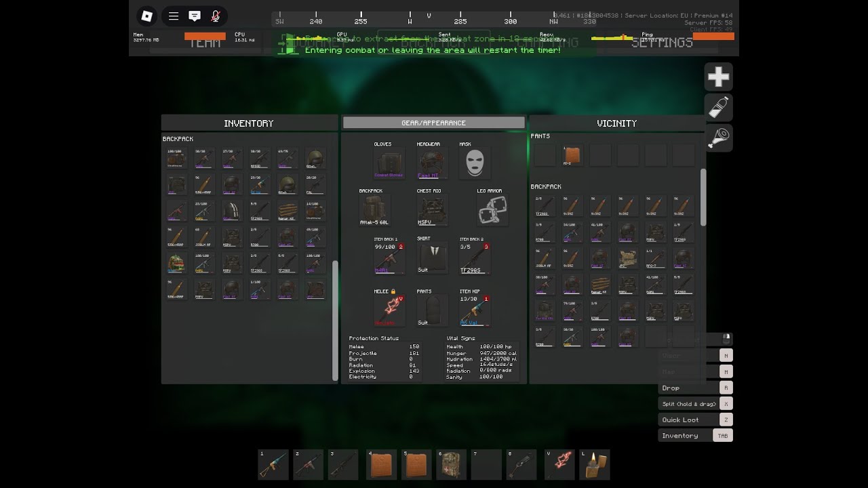This screenshot has width=868, height=488.
Task: Open the Settings tab
Action: (662, 42)
